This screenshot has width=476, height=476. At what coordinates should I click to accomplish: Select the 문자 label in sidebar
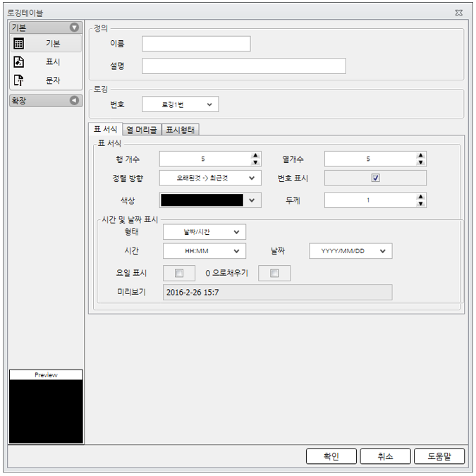click(x=53, y=80)
